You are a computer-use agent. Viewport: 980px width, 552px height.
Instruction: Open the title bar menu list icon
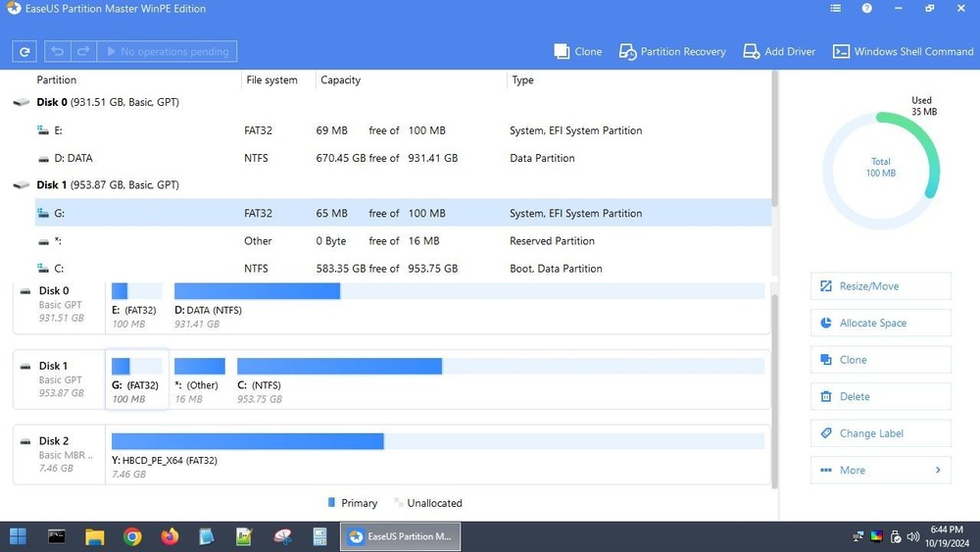tap(836, 8)
